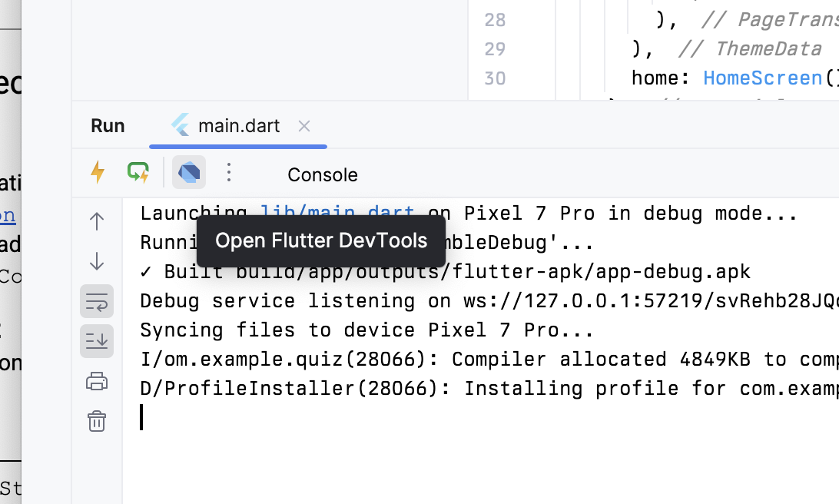
Task: Open the kebab more-options menu
Action: (228, 172)
